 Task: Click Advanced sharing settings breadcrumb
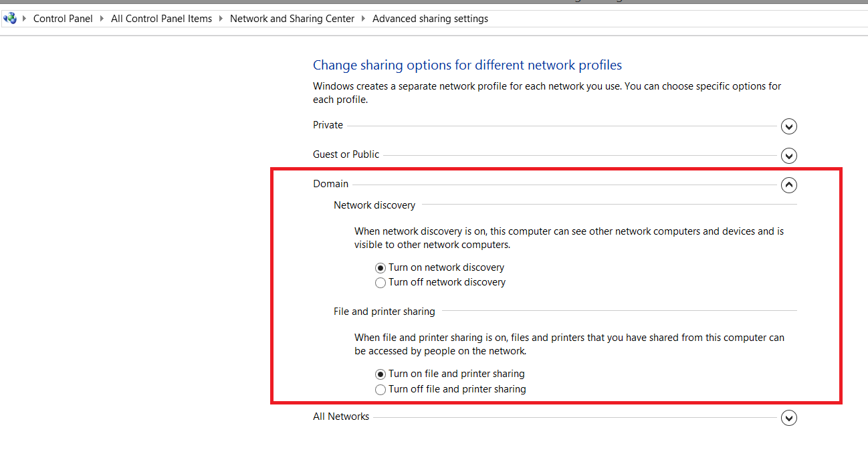(x=430, y=19)
